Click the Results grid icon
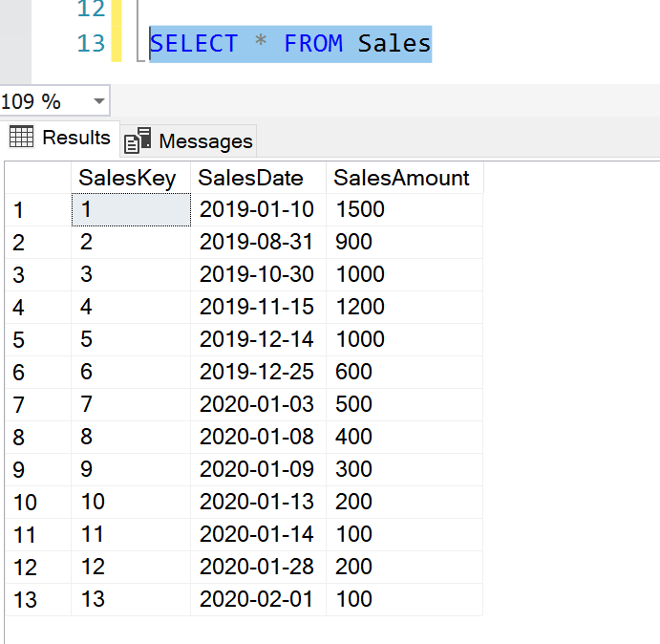Screen dimensions: 660x644 21,138
